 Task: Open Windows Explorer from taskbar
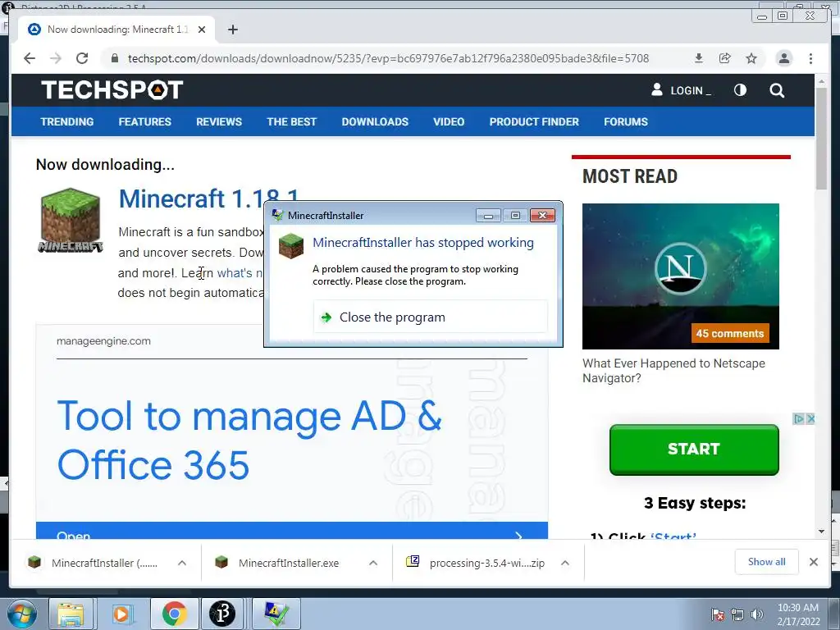(x=71, y=614)
